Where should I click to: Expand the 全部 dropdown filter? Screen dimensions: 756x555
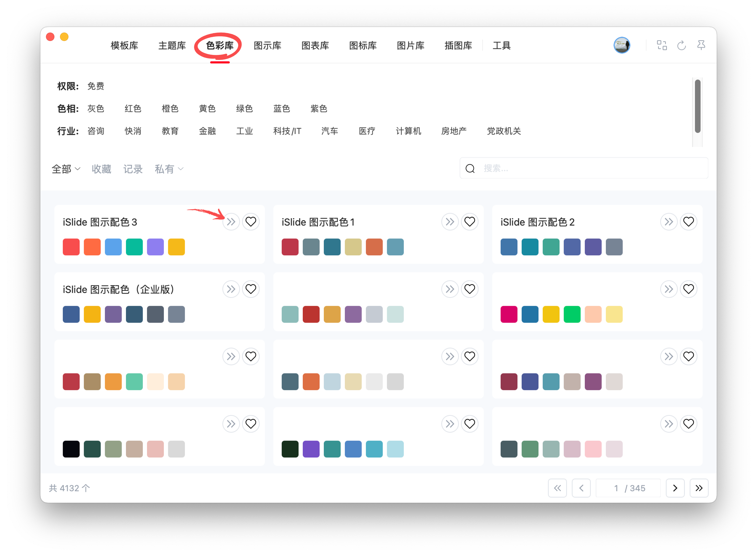pyautogui.click(x=66, y=169)
